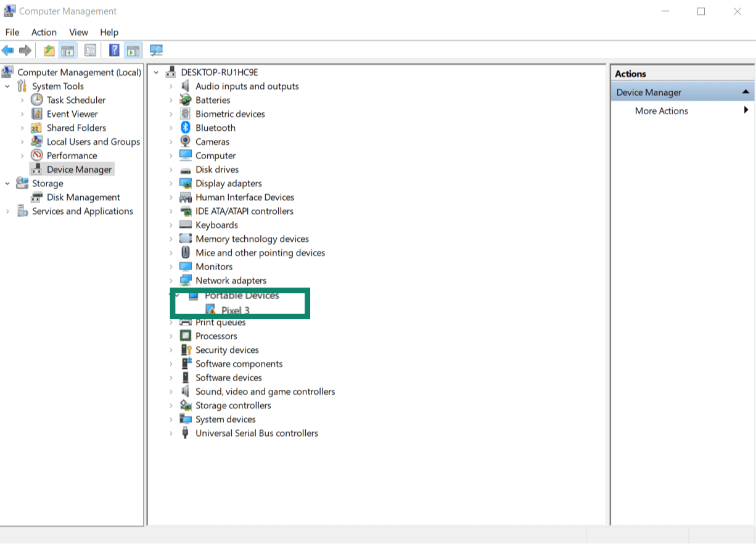This screenshot has height=544, width=756.
Task: Open Disk Management under Storage
Action: pyautogui.click(x=83, y=197)
